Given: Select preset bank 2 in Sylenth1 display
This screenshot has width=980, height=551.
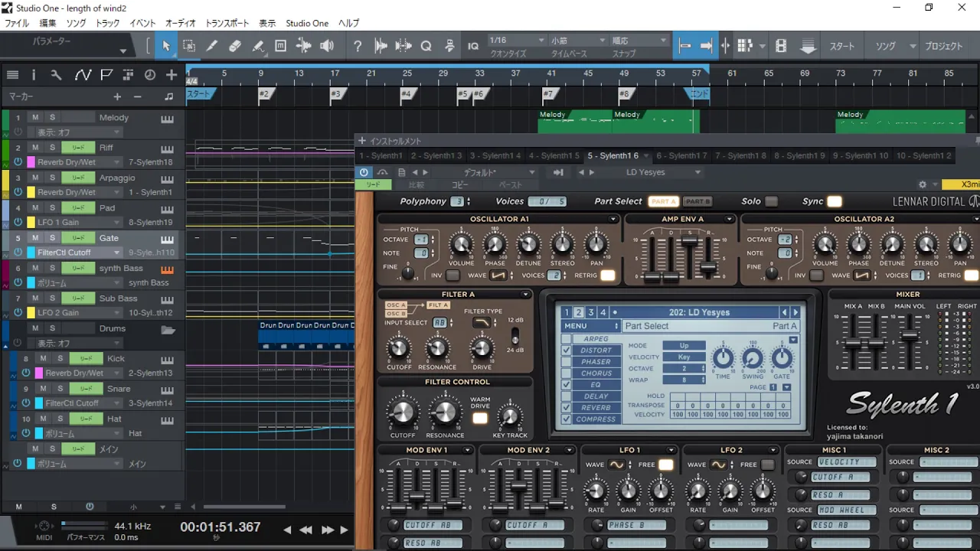Looking at the screenshot, I should coord(579,312).
